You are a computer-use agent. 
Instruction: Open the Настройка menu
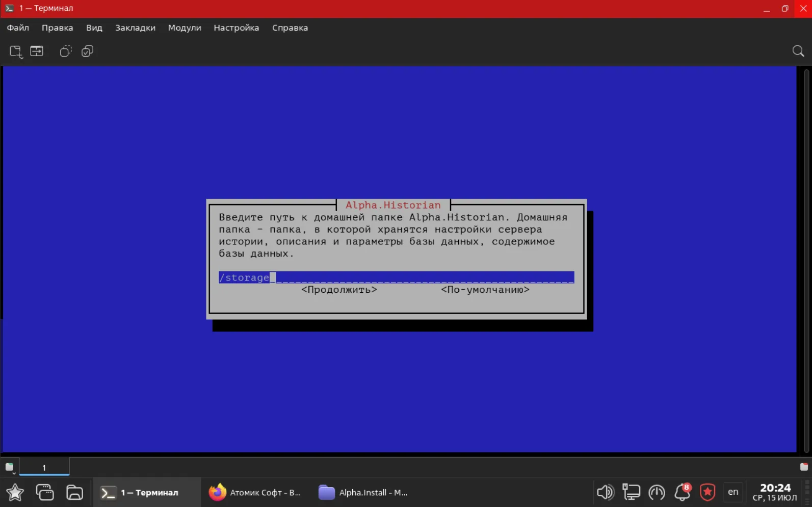[x=237, y=28]
